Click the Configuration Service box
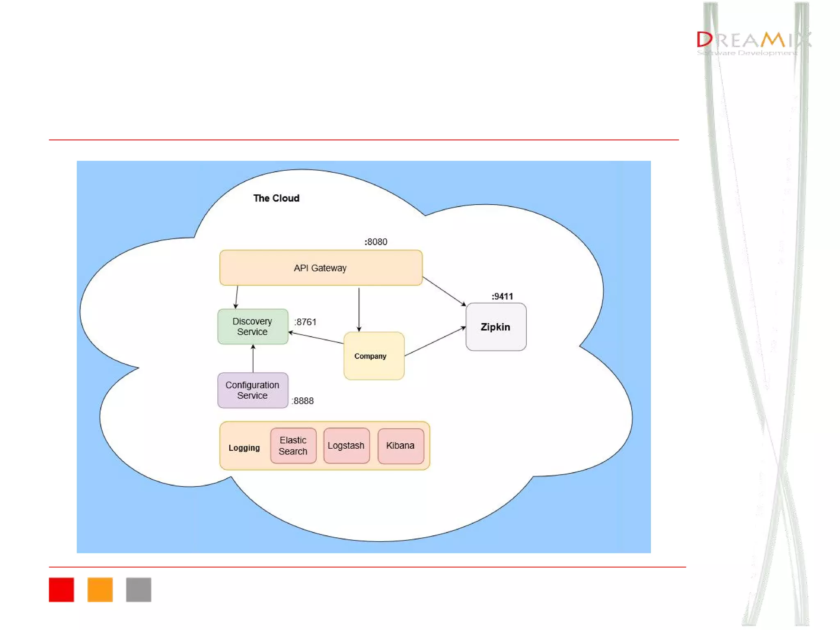Screen dimensions: 840x630 click(x=253, y=390)
